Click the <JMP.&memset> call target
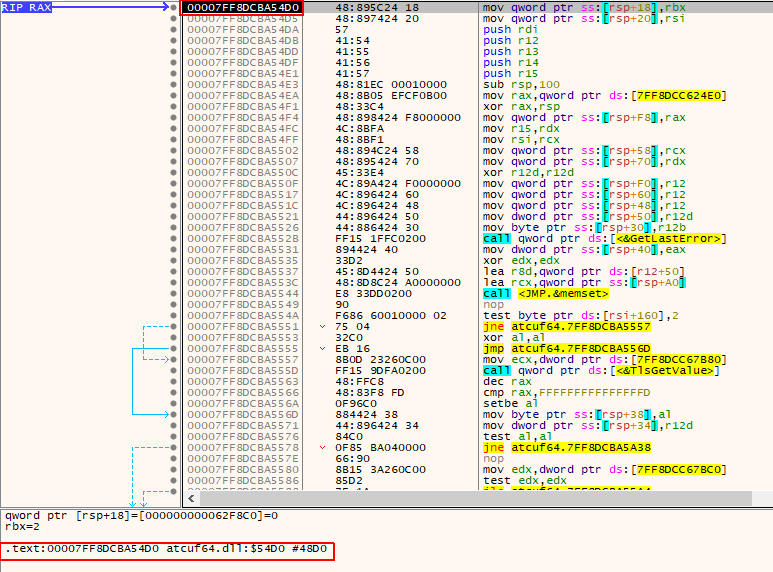This screenshot has width=773, height=572. [x=563, y=293]
